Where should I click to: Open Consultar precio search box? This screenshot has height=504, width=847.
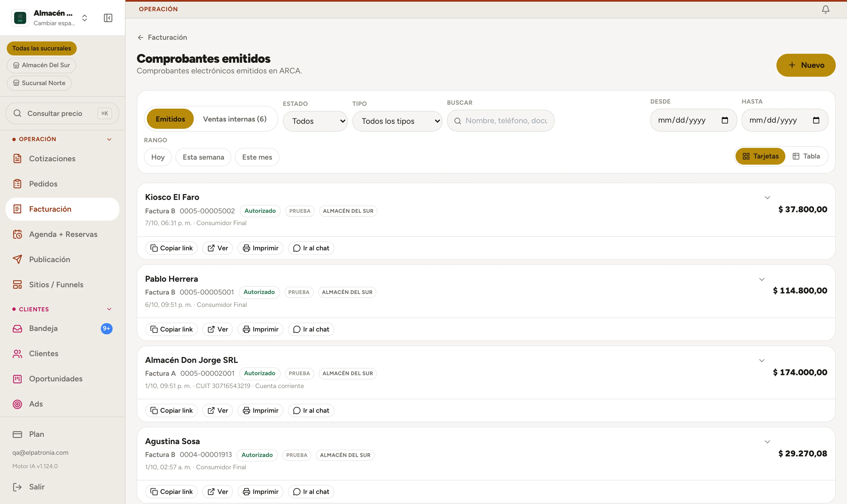pyautogui.click(x=62, y=113)
